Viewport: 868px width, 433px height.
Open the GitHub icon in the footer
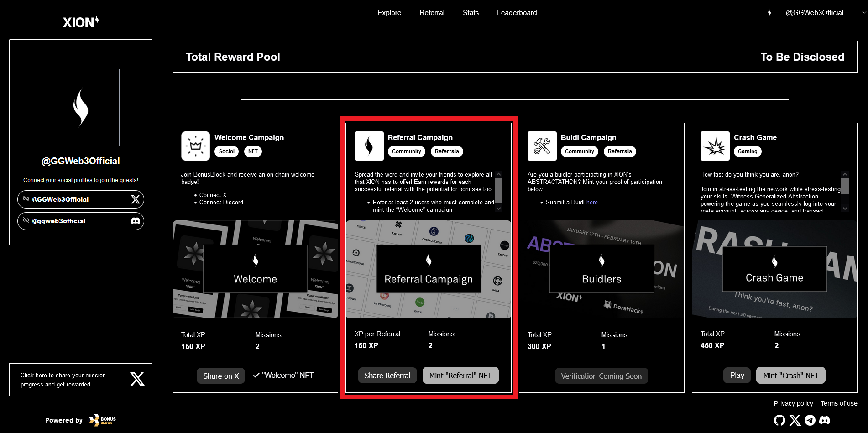coord(779,420)
